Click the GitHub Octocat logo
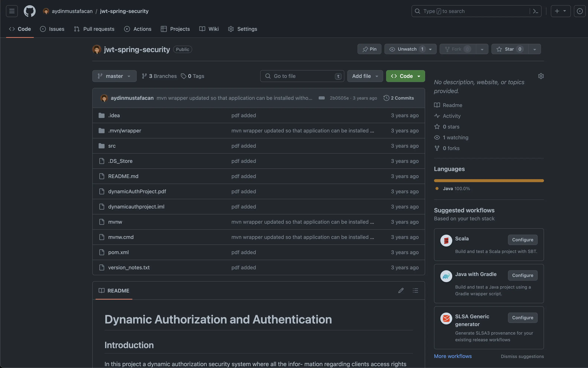The image size is (588, 368). point(30,11)
